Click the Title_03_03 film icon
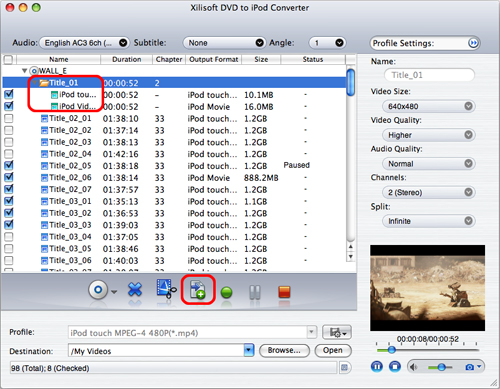The width and height of the screenshot is (500, 389). (44, 225)
